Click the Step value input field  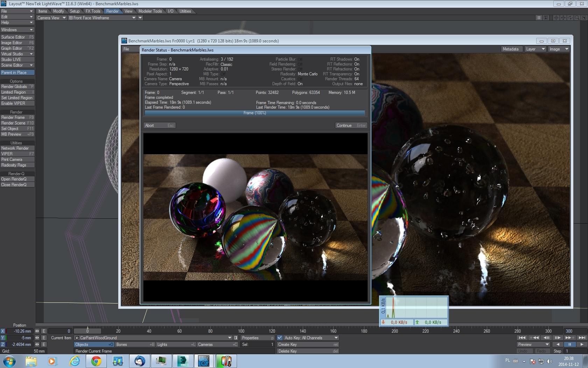click(x=575, y=351)
